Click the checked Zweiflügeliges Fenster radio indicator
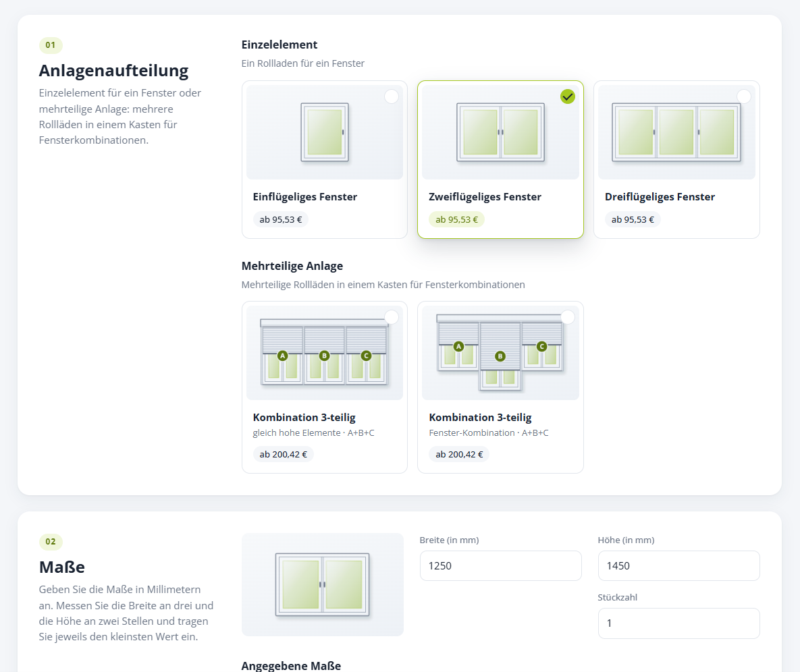 (567, 96)
